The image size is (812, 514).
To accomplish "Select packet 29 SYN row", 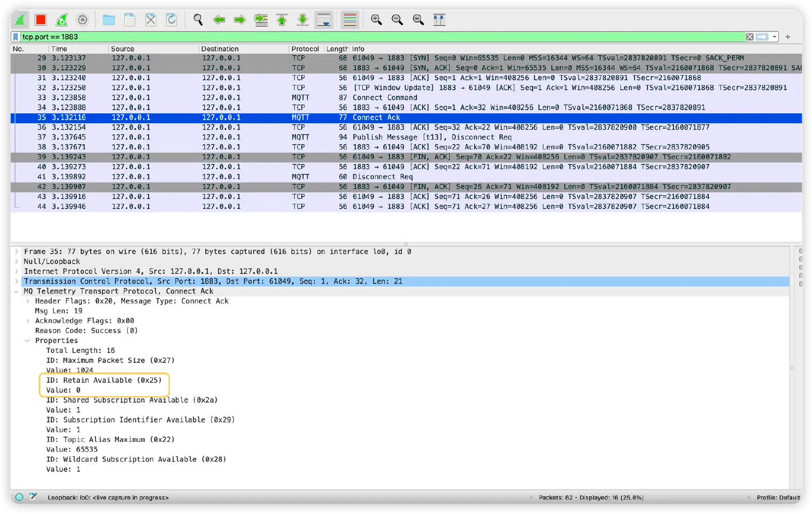I will 406,58.
